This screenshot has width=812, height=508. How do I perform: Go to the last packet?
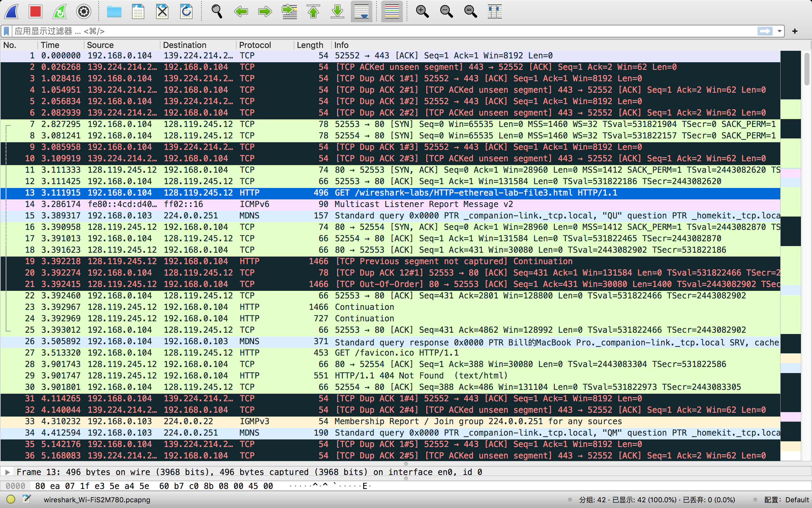point(337,12)
